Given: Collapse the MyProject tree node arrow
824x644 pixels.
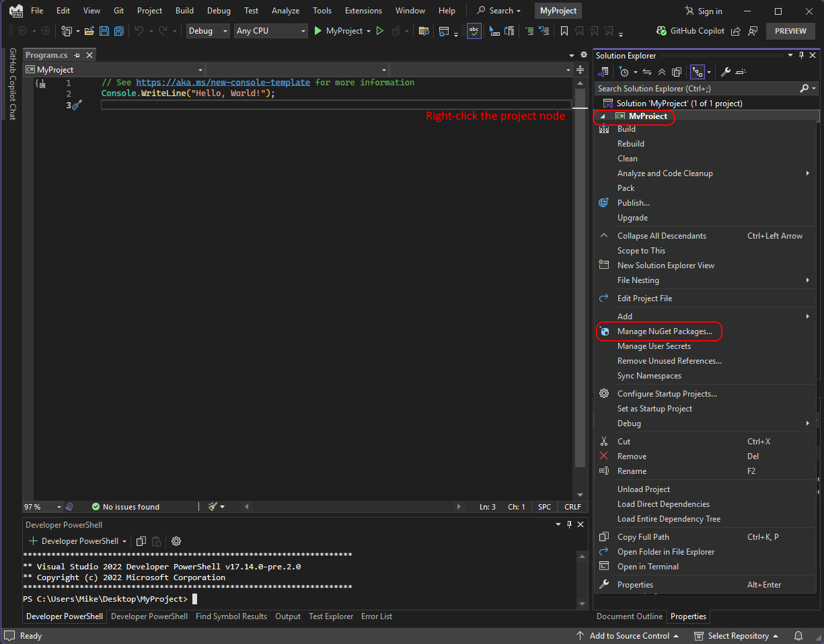Looking at the screenshot, I should point(603,116).
